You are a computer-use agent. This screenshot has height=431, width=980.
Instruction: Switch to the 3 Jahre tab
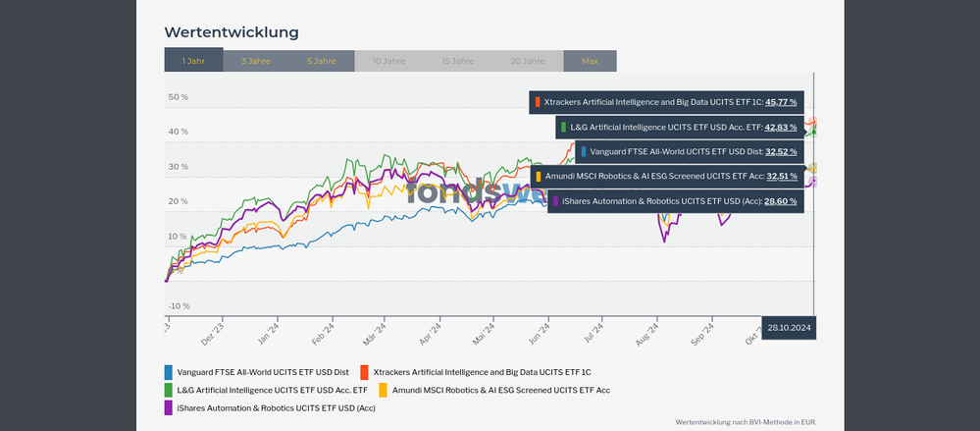tap(255, 61)
